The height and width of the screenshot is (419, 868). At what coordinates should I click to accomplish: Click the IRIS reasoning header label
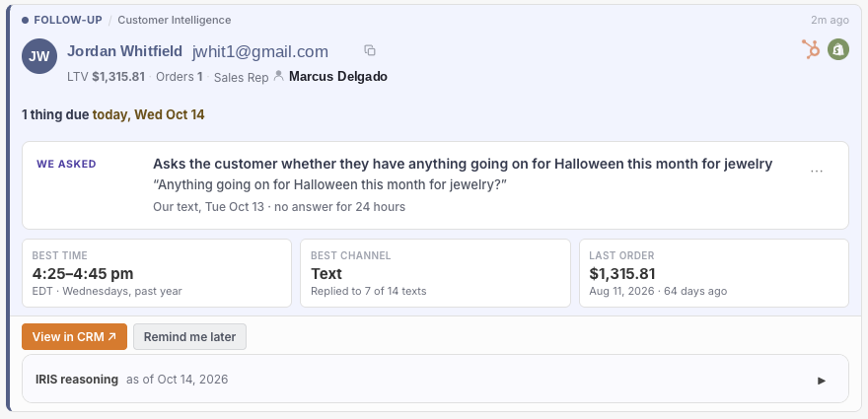click(x=77, y=380)
